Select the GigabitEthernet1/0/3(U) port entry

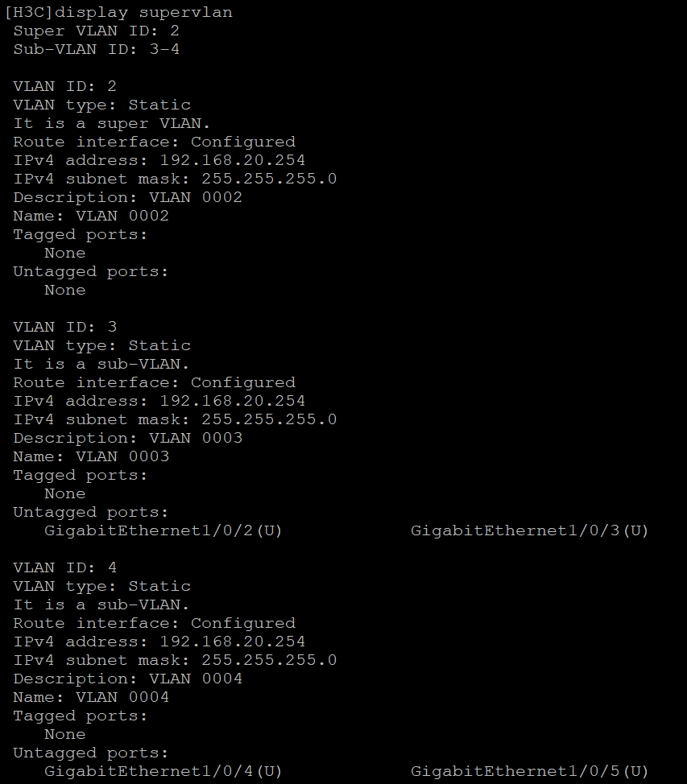click(x=529, y=531)
